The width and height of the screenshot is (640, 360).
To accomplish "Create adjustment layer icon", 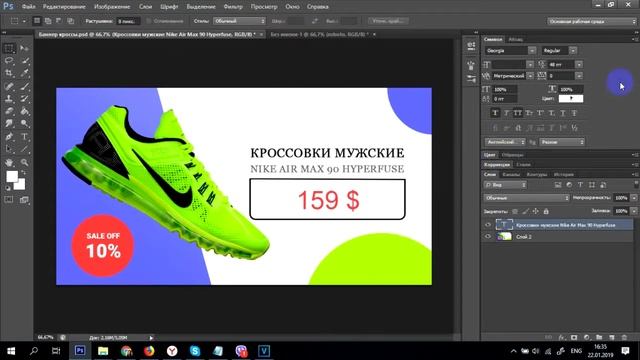I will pos(587,338).
